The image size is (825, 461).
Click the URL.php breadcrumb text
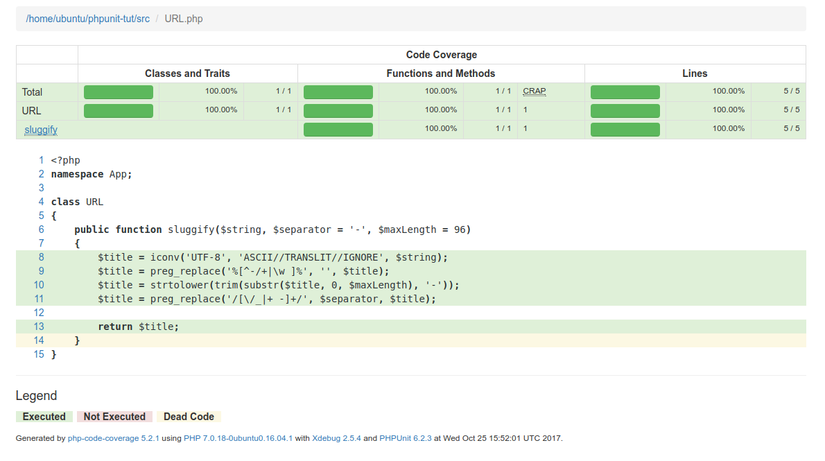pos(184,19)
